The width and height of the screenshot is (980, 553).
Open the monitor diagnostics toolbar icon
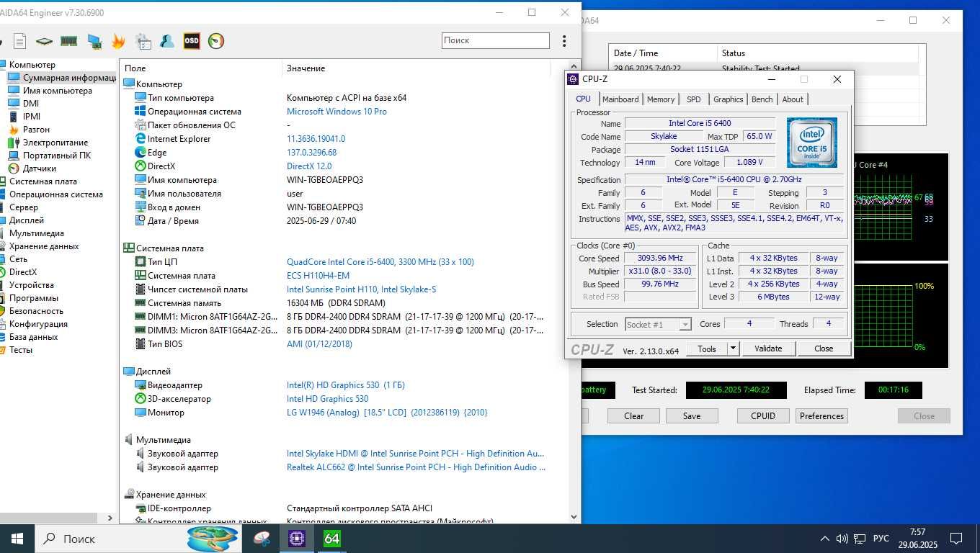point(94,41)
